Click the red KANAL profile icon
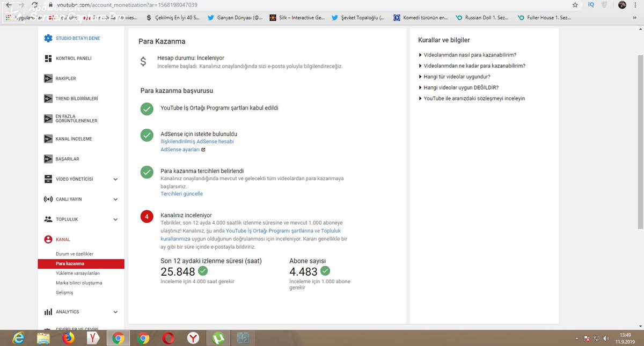The width and height of the screenshot is (644, 346). pyautogui.click(x=48, y=239)
